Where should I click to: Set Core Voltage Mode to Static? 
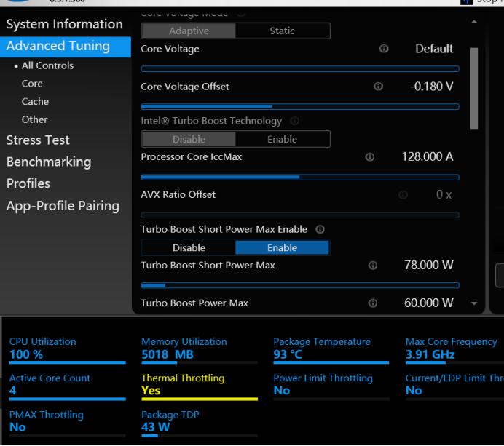point(282,31)
